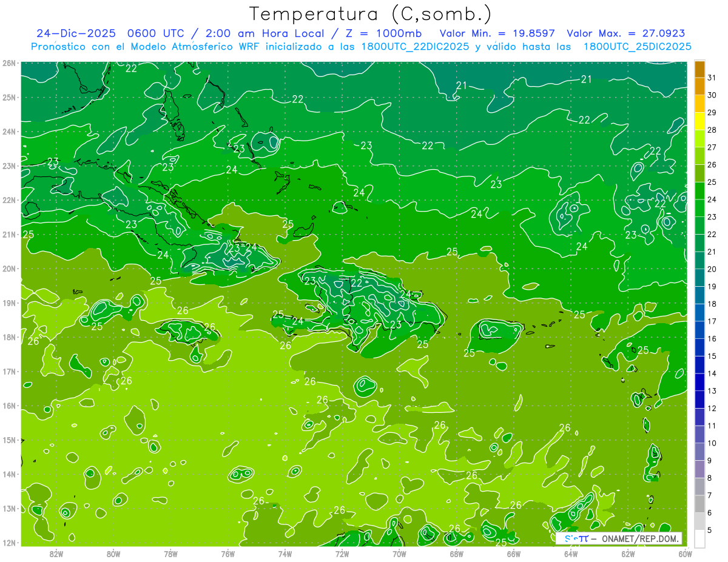
Task: Click longitude axis label "72W"
Action: tap(342, 554)
